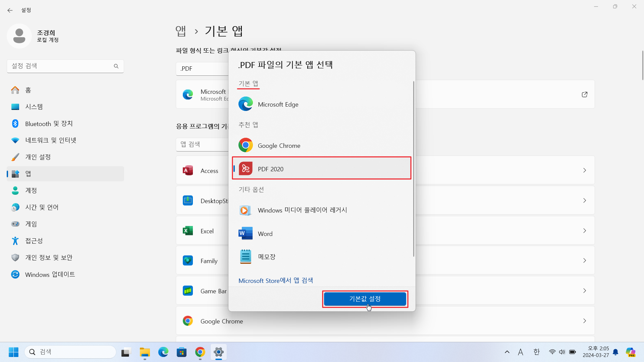Open the Game Bar app entry
This screenshot has width=644, height=362.
[x=385, y=291]
